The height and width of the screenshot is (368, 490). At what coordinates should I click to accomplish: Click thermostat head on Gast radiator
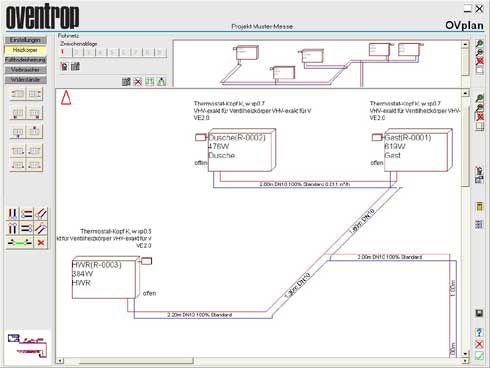click(x=377, y=137)
